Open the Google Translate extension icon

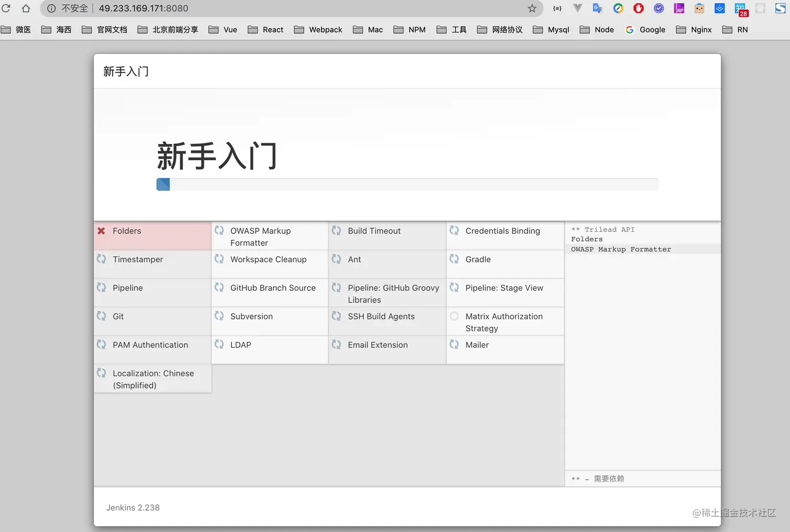tap(598, 8)
